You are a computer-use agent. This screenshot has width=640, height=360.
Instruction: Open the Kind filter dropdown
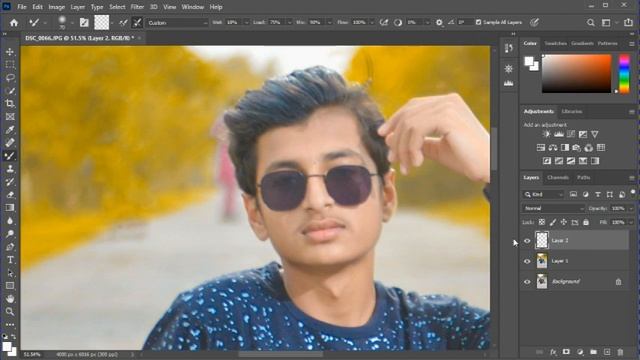pos(543,195)
